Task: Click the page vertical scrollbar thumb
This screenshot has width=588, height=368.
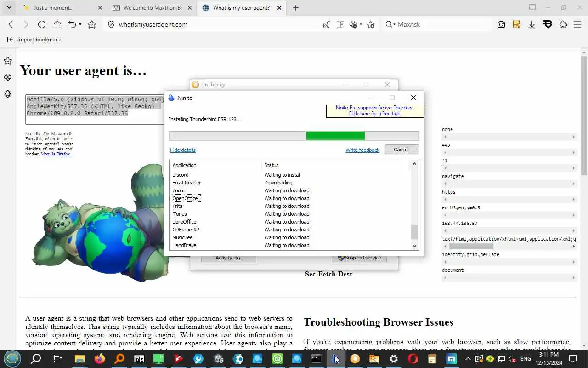Action: 584,115
